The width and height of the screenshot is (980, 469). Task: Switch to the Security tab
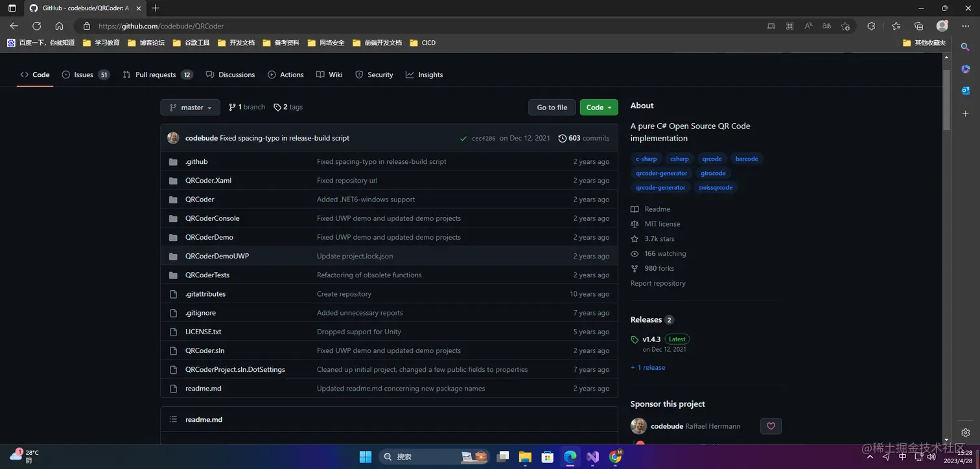click(x=374, y=74)
